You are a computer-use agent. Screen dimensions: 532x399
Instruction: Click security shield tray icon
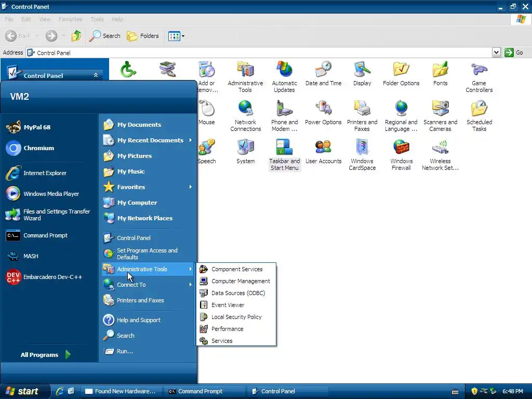click(474, 391)
